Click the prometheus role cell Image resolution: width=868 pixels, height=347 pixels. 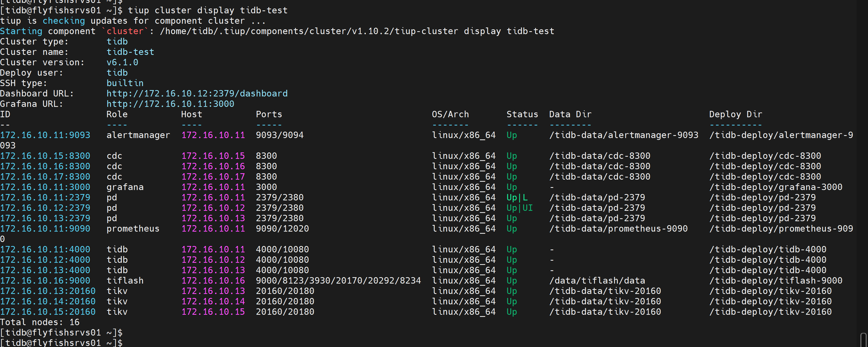[x=133, y=229]
